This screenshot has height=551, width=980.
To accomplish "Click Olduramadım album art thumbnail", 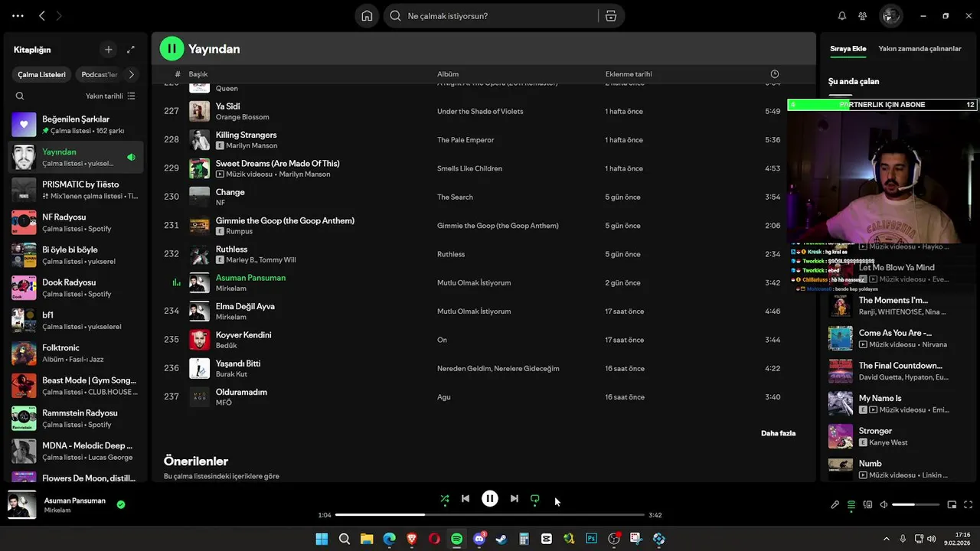I will (199, 396).
